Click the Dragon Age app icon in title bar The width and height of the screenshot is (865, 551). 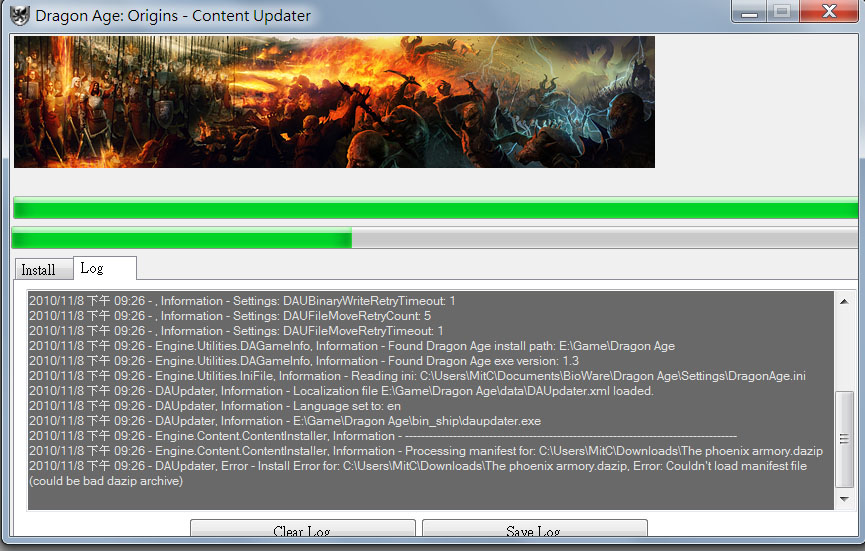pos(20,15)
